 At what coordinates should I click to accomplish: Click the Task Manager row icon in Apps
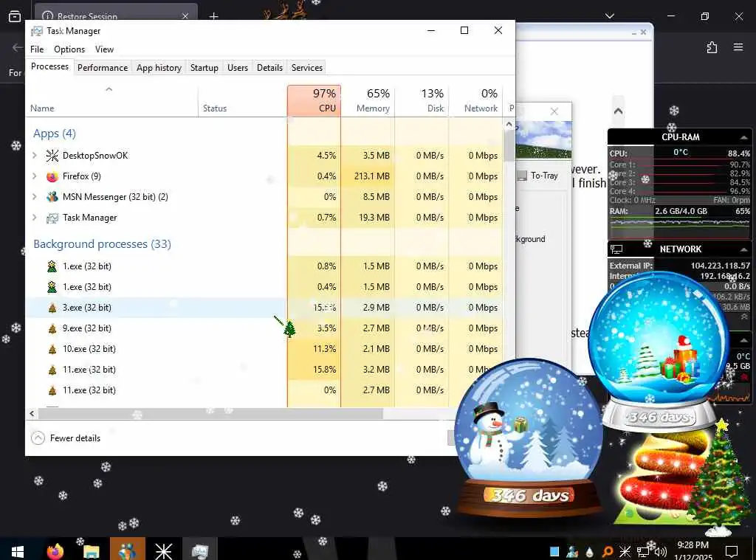[52, 218]
